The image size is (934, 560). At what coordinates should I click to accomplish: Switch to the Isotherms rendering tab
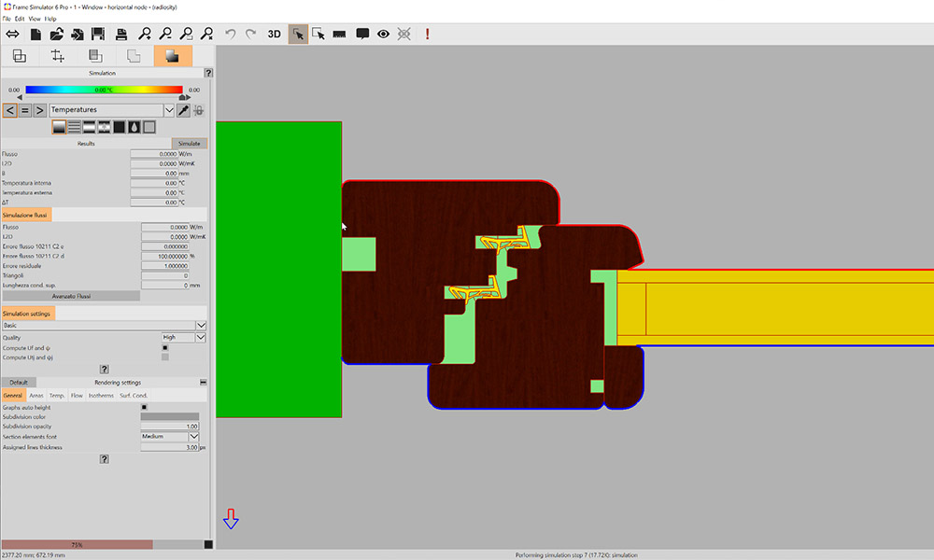99,395
